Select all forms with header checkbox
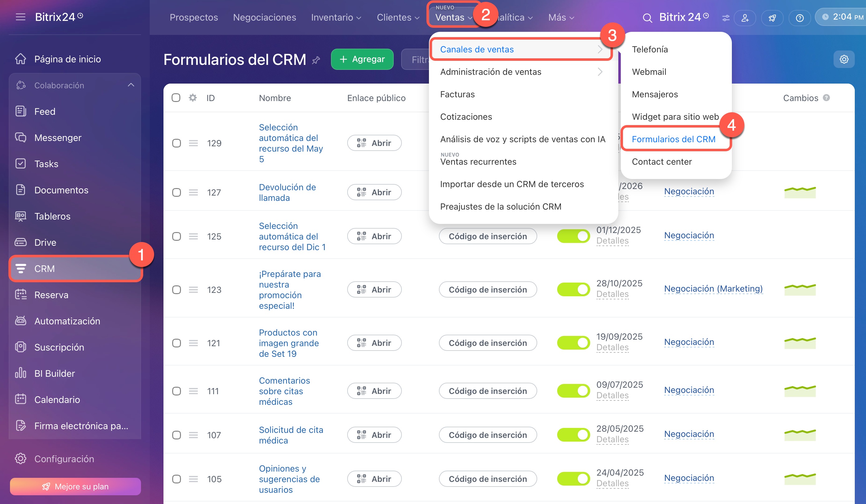Image resolution: width=866 pixels, height=504 pixels. (x=176, y=98)
